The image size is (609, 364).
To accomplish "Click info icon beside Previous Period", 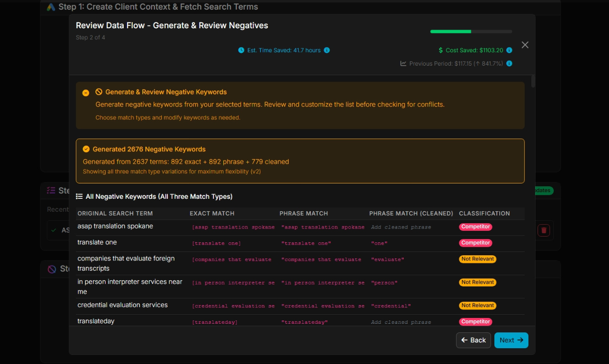I will pyautogui.click(x=509, y=63).
